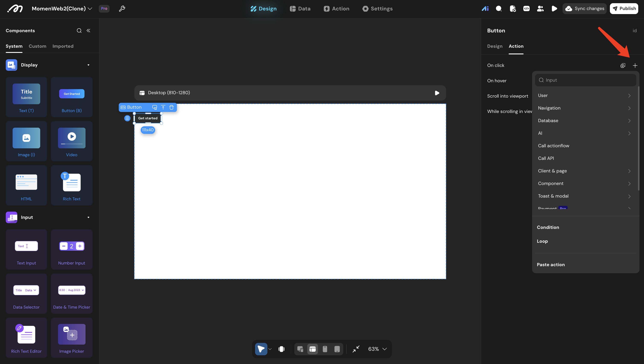Screen dimensions: 644x364
Task: Collapse the Display components section
Action: pos(88,65)
